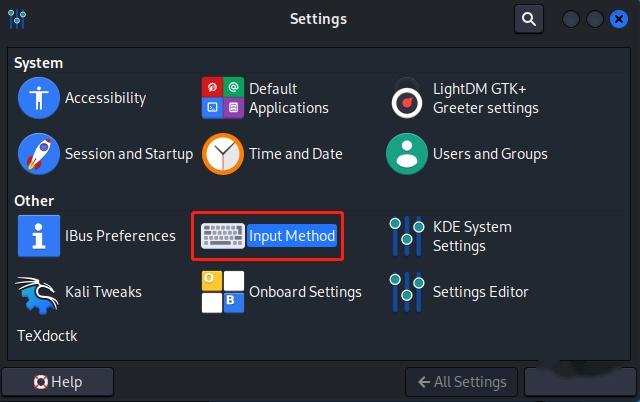Screen dimensions: 640x402
Task: Open LightDM GTK+ Greeter settings icon
Action: pos(407,98)
